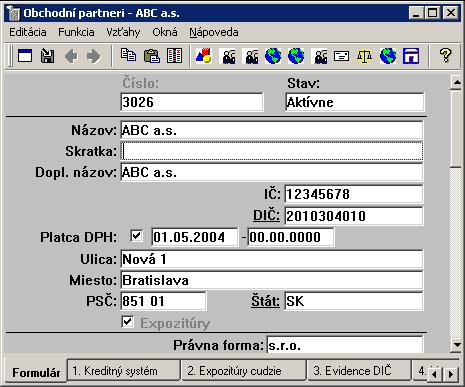This screenshot has height=387, width=465.
Task: Click globe icon just left of third people icon
Action: tap(296, 56)
